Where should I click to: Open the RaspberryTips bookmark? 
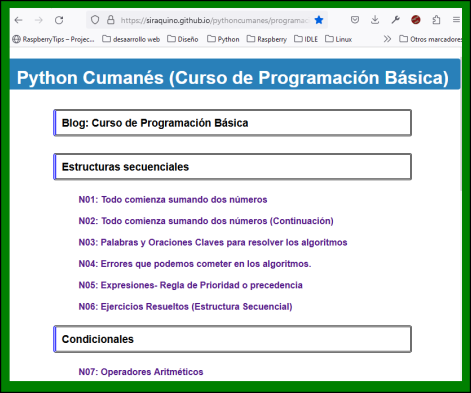53,39
